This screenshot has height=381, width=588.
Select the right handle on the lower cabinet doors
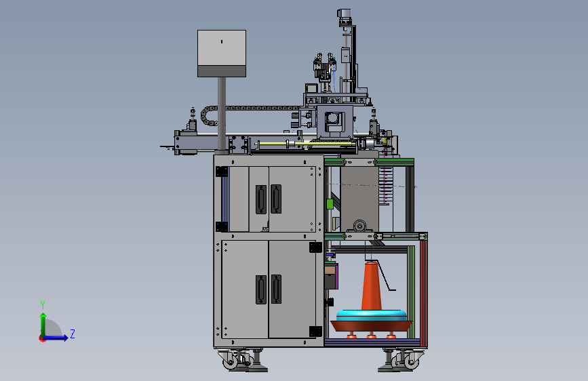(276, 289)
